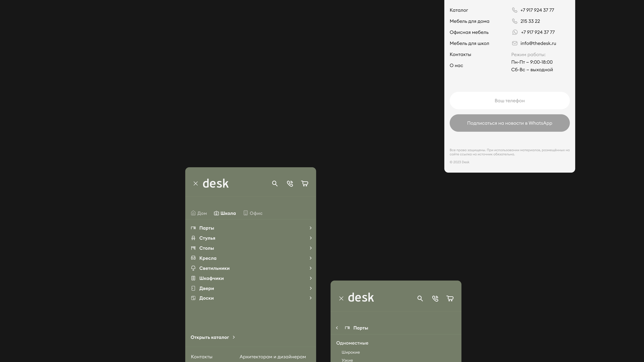Go back using the arrow beside Парты
Screen dimensions: 644x362
[337, 328]
